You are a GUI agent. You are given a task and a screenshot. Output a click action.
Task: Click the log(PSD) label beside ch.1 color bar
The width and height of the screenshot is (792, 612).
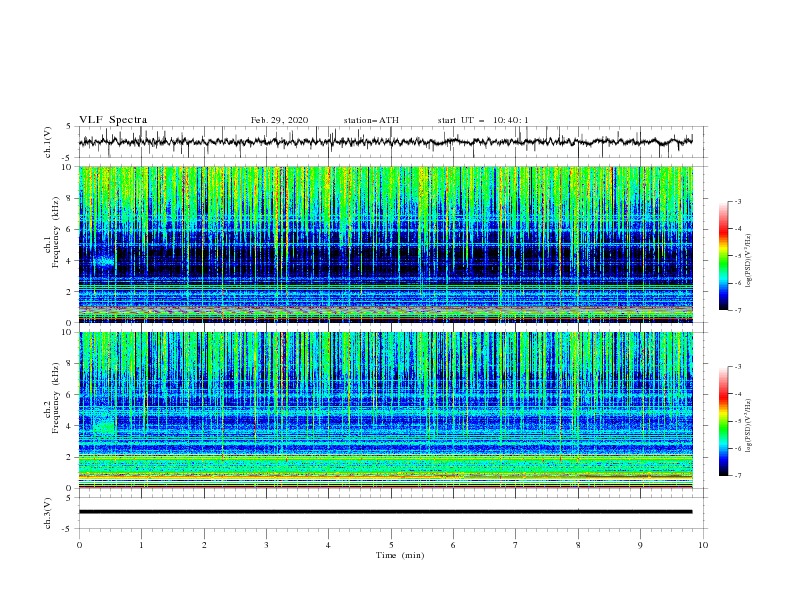pyautogui.click(x=748, y=261)
